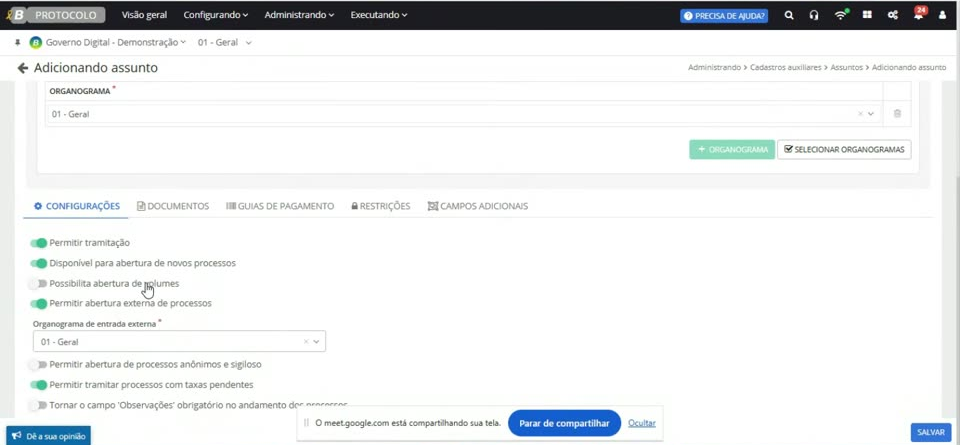
Task: Open Organograma de entrada externa dropdown
Action: [316, 342]
